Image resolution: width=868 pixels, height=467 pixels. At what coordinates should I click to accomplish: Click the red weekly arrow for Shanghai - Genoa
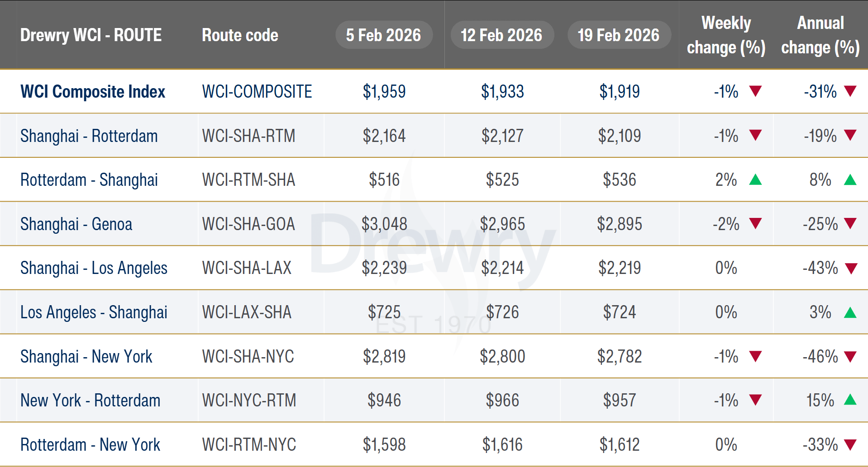pos(755,224)
